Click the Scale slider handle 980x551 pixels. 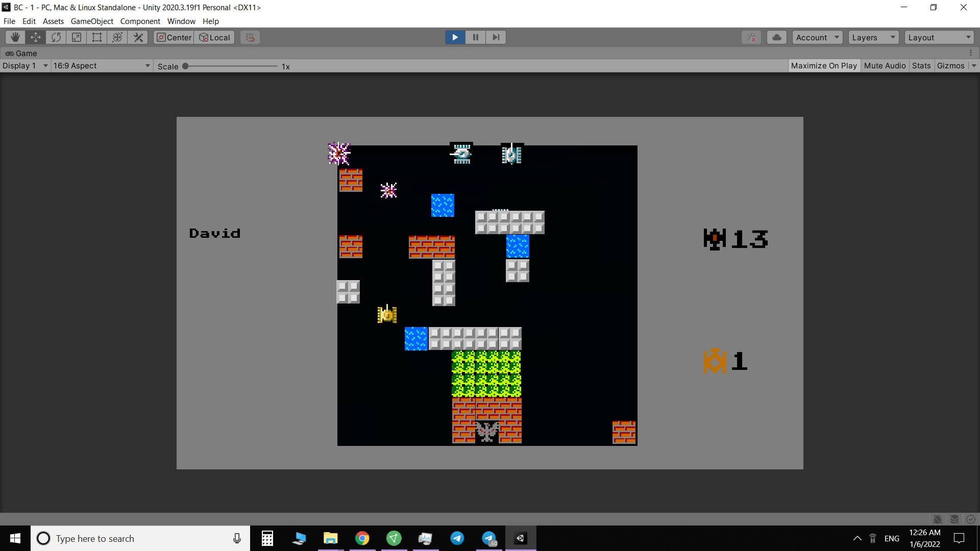point(185,66)
